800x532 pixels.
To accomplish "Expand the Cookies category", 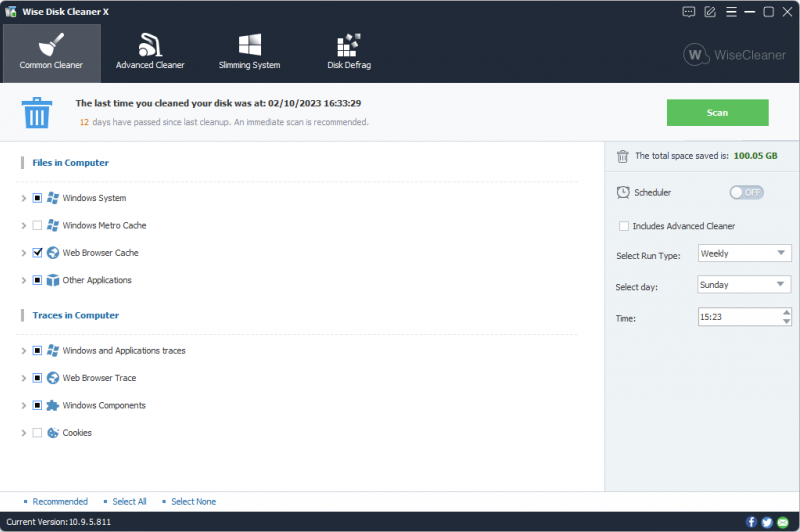I will point(23,433).
